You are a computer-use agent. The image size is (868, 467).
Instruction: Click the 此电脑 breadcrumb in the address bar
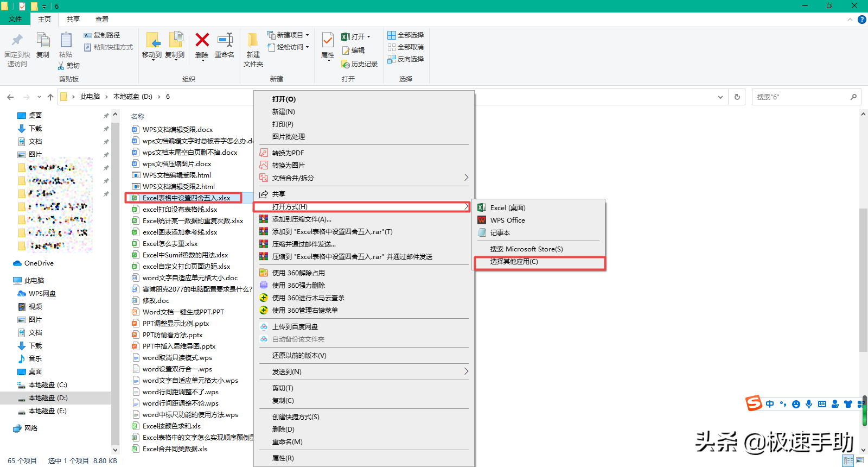[x=90, y=97]
